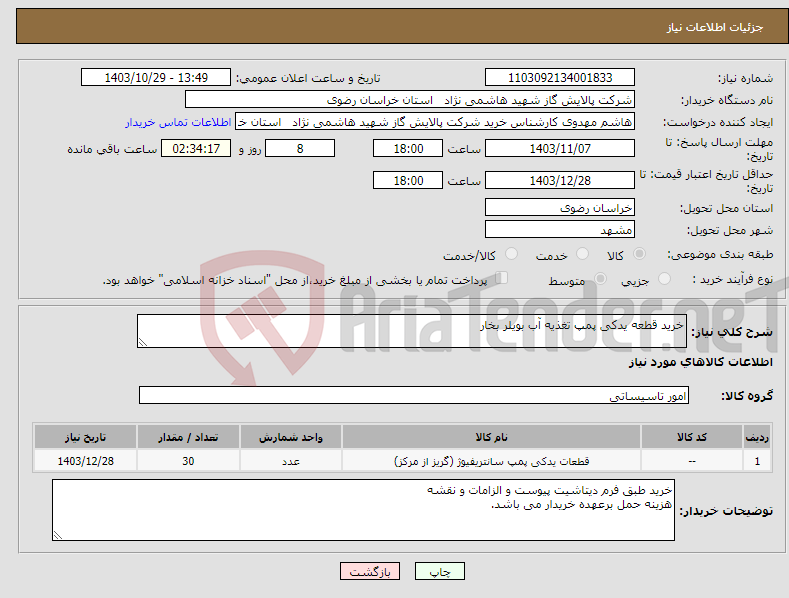Select the خدمت radio button
This screenshot has width=789, height=598.
(582, 254)
